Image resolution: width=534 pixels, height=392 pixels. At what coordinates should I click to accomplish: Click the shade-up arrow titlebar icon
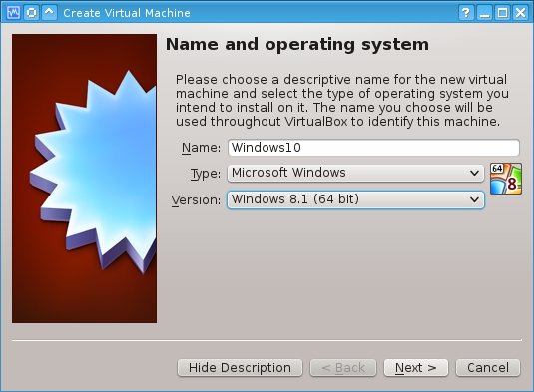coord(49,13)
